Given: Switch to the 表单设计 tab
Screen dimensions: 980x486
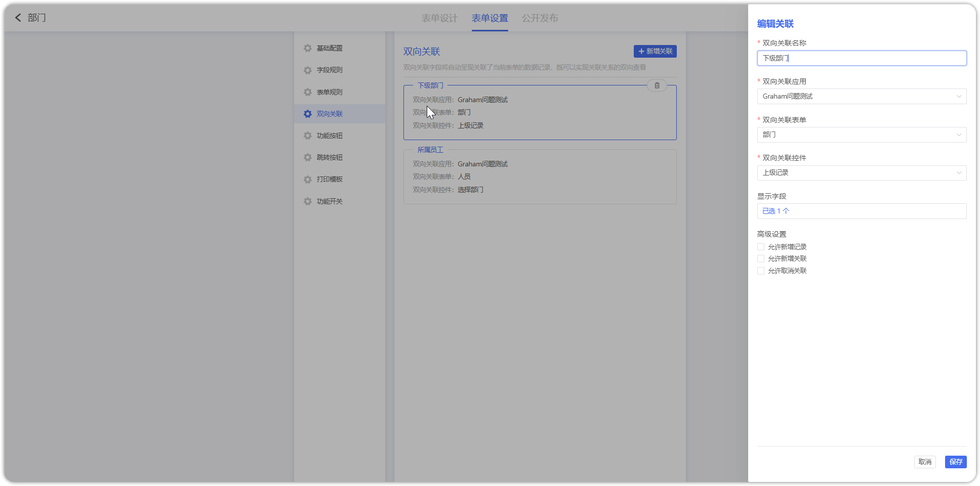Looking at the screenshot, I should [x=439, y=18].
